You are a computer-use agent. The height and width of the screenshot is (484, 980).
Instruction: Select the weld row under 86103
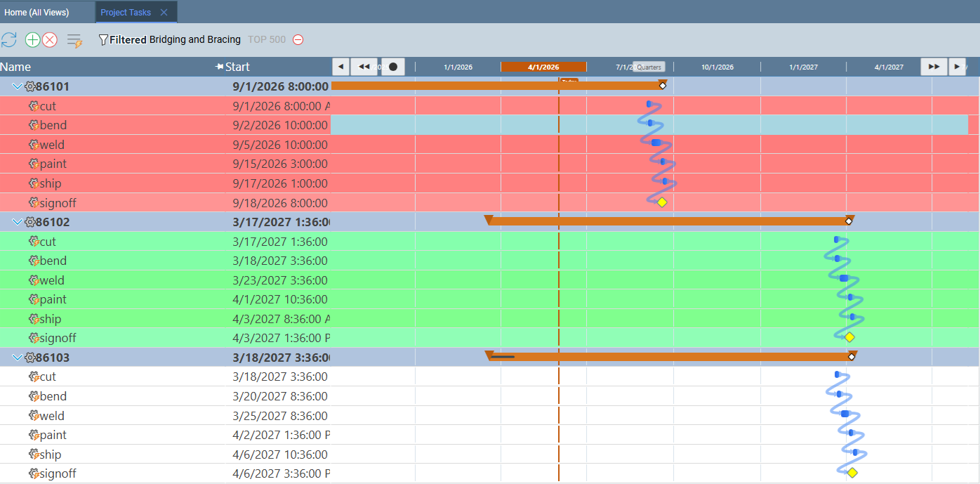[x=490, y=416]
